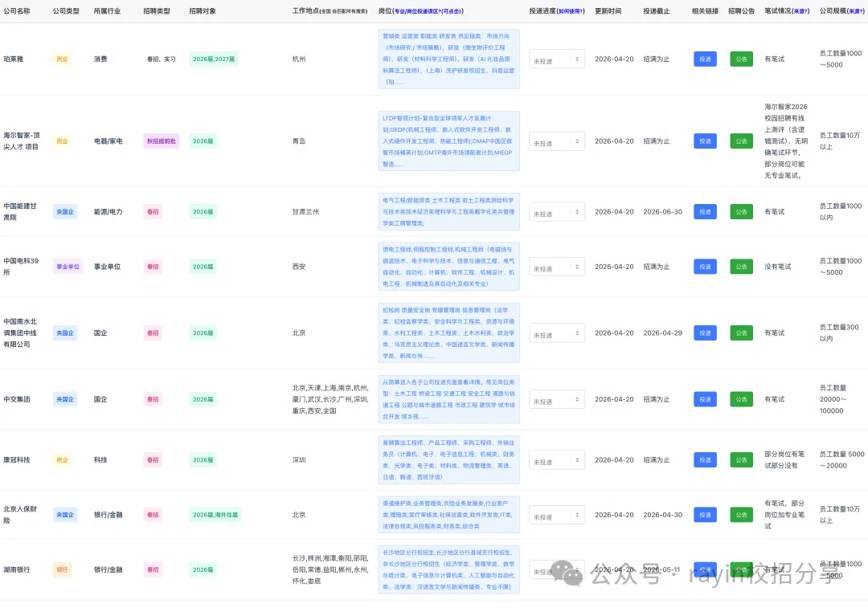Select 没有笔试 cell for 中国电科39所
Screen dimensions: 868x608
click(x=778, y=267)
